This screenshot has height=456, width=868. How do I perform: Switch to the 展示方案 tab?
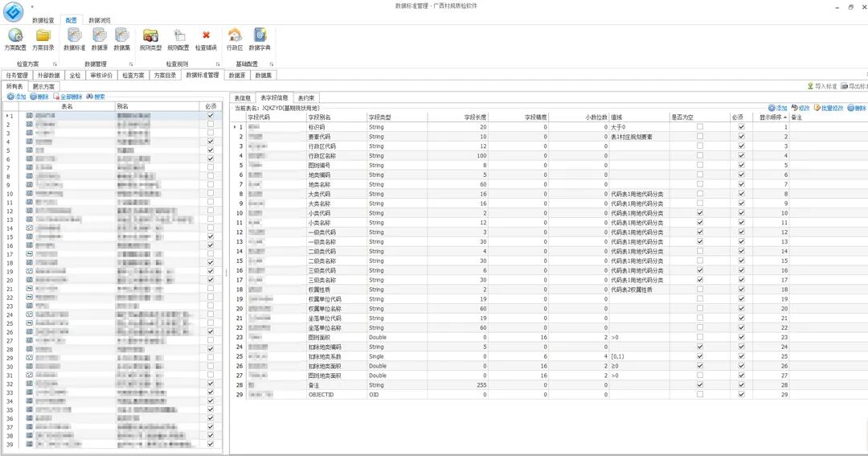click(43, 86)
